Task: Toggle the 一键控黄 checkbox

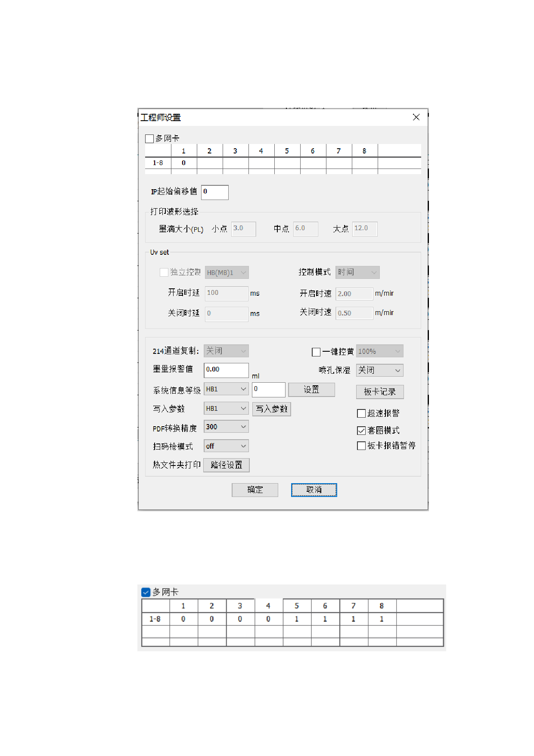Action: [316, 352]
